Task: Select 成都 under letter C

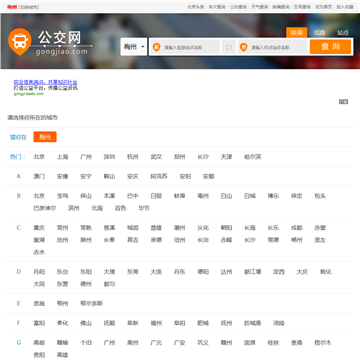Action: (297, 228)
